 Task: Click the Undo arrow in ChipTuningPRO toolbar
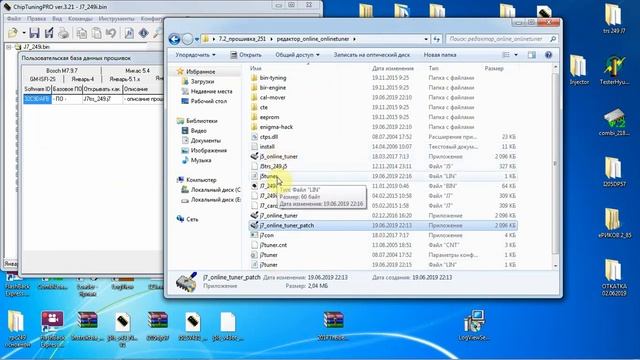pyautogui.click(x=111, y=33)
